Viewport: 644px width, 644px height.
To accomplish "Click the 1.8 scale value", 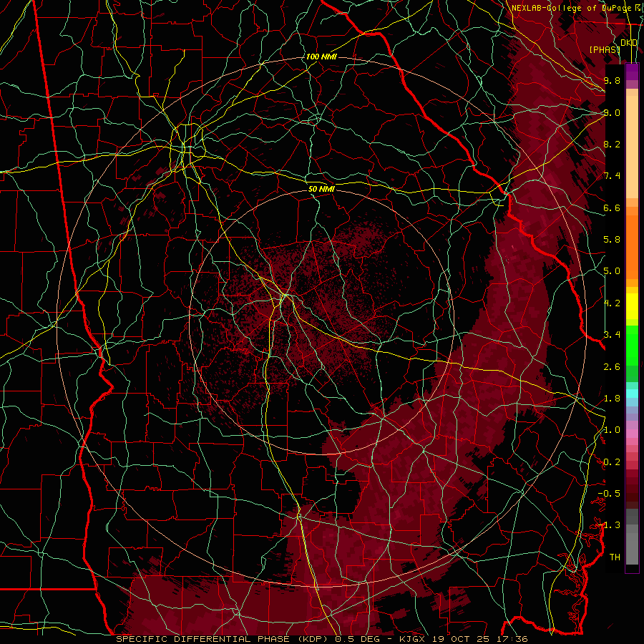I will [612, 399].
